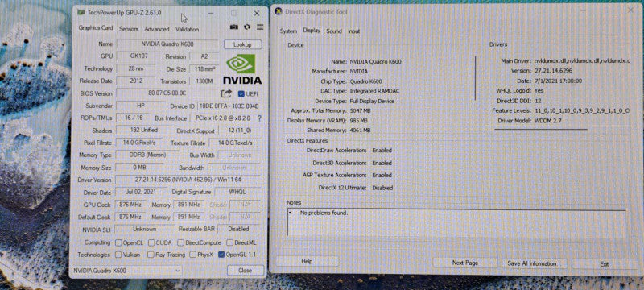Switch to the Graphics Card tab
The image size is (644, 290).
pos(95,28)
